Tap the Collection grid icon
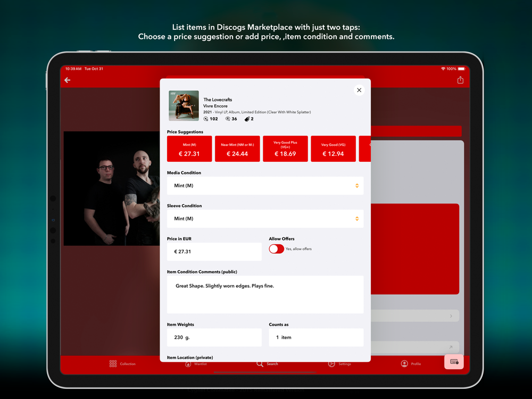This screenshot has width=532, height=399. tap(113, 364)
